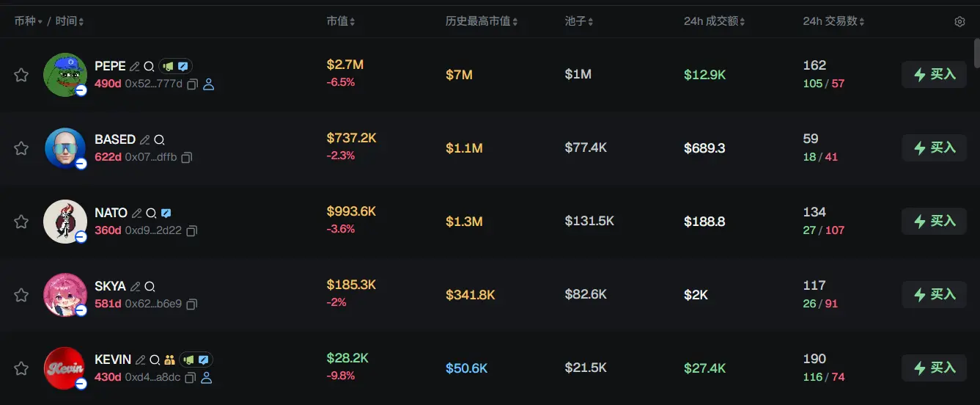This screenshot has height=405, width=980.
Task: Click the SKYA token avatar
Action: (65, 295)
